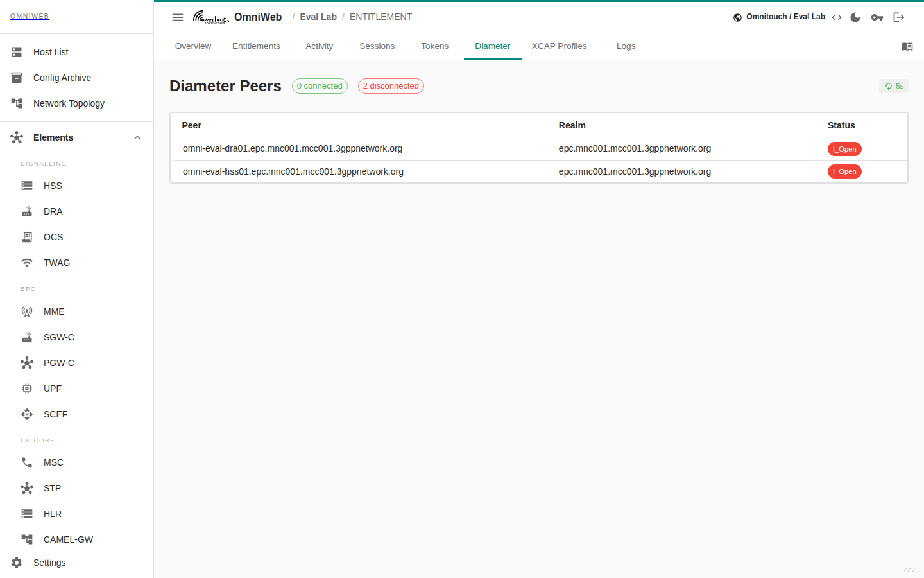
Task: Open the hamburger navigation menu
Action: [178, 17]
